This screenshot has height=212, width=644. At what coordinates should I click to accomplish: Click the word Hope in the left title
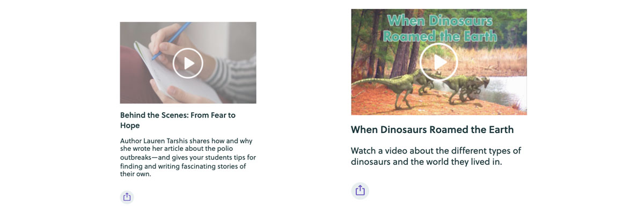tap(130, 125)
